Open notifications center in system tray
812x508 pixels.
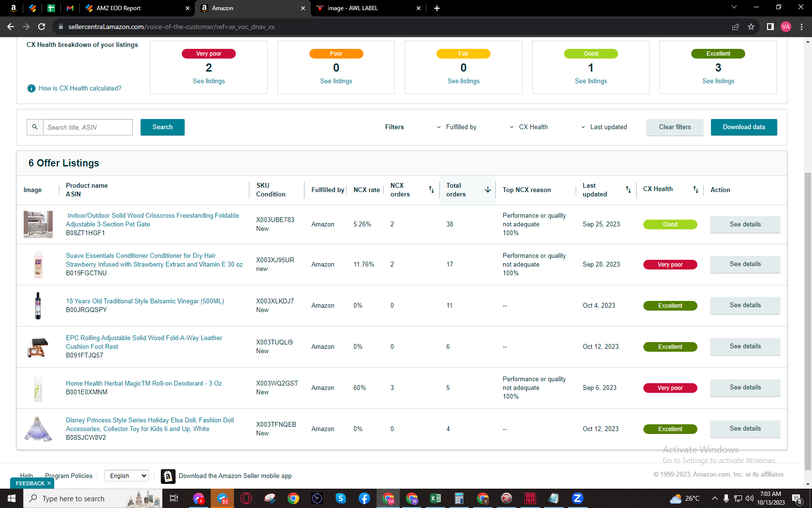[x=797, y=498]
